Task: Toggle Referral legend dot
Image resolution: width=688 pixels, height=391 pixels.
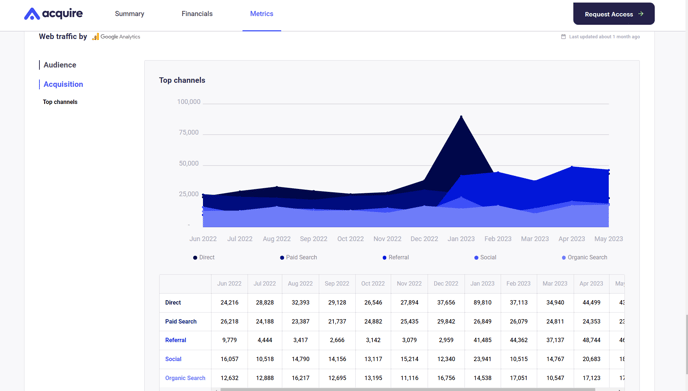Action: (384, 258)
